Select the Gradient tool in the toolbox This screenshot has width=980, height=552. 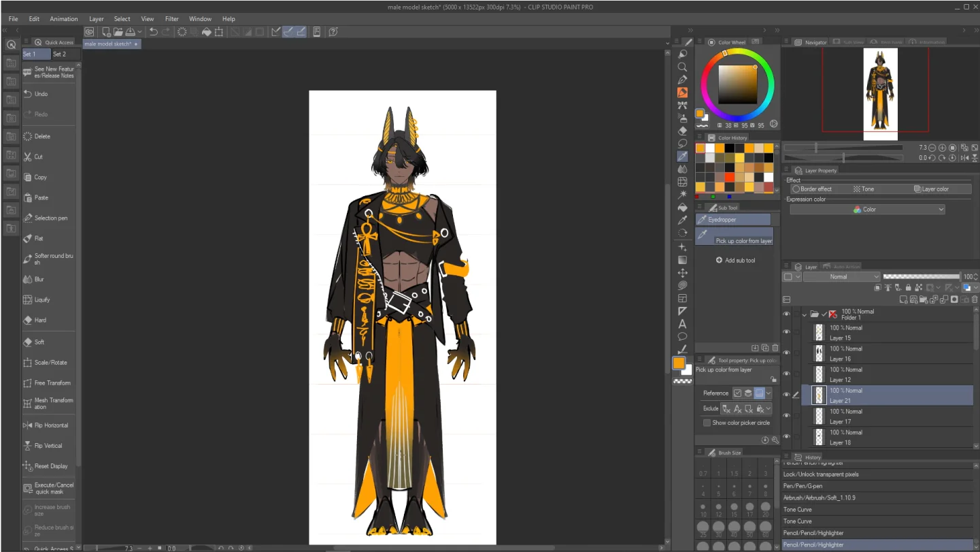[682, 260]
